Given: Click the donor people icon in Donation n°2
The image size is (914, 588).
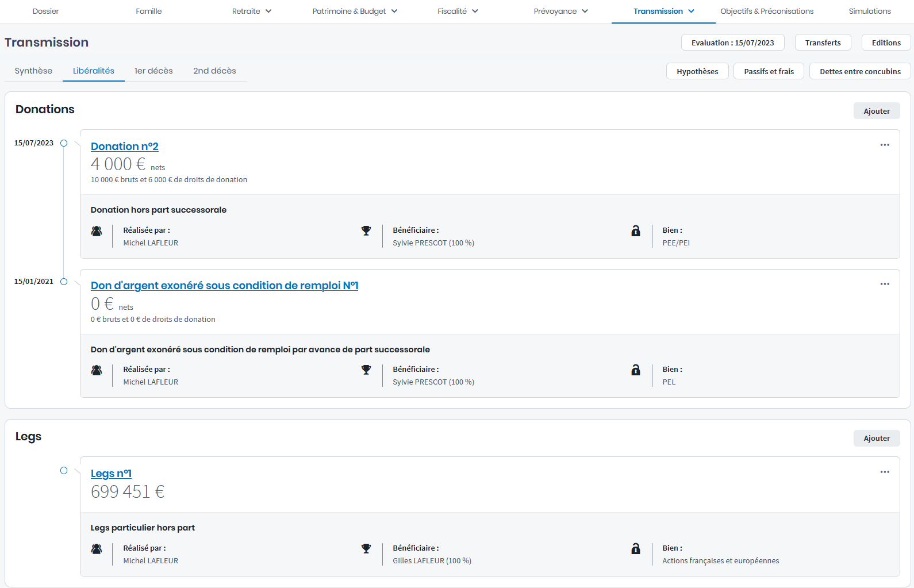Looking at the screenshot, I should pos(97,231).
